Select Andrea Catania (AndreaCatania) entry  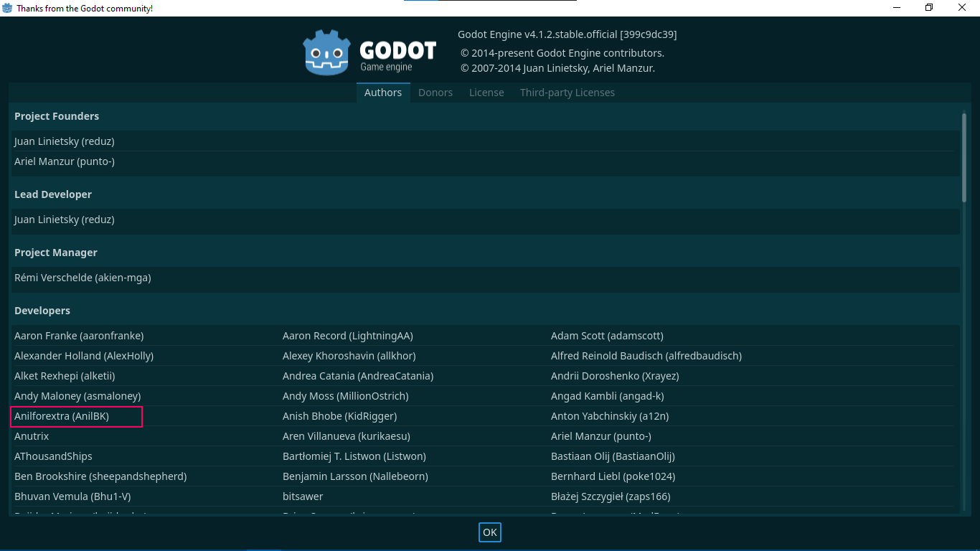point(358,376)
